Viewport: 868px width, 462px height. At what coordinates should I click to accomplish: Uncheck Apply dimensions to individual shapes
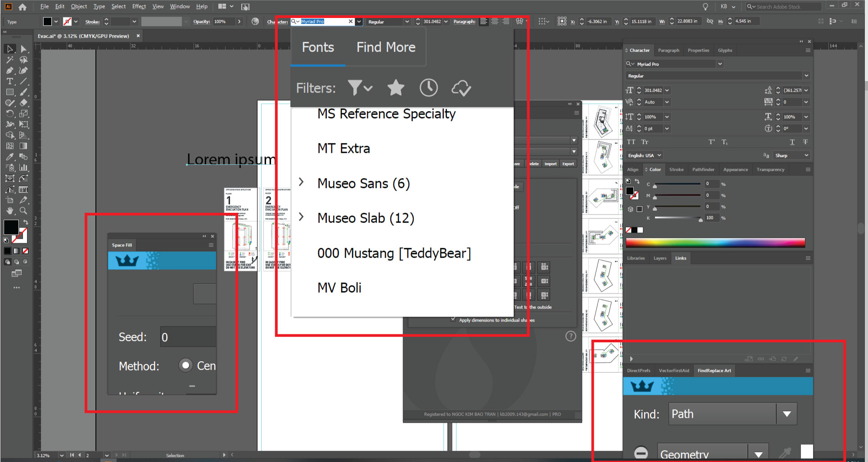tap(453, 319)
